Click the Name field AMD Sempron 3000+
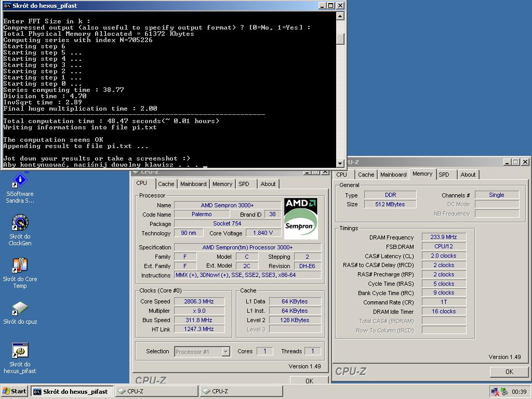Viewport: 532px width, 399px height. [x=228, y=205]
